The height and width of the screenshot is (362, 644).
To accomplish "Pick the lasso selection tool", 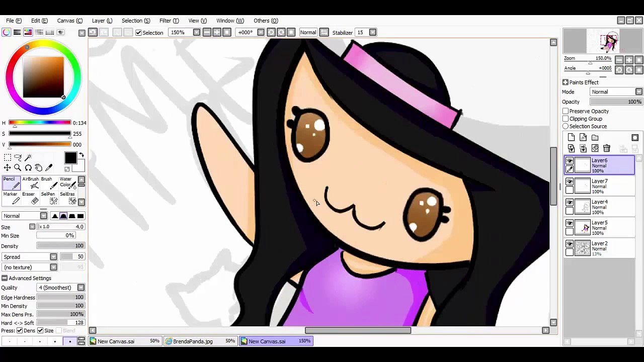I will (x=18, y=158).
